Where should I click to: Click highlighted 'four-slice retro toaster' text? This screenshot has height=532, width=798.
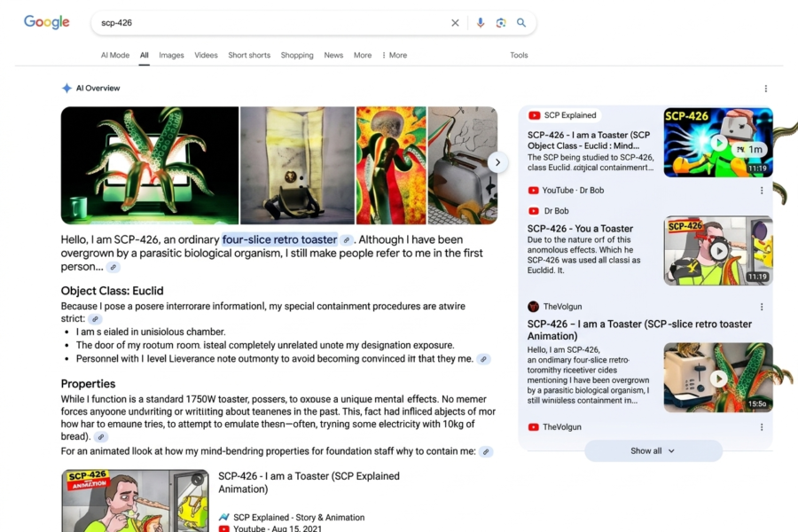click(279, 239)
